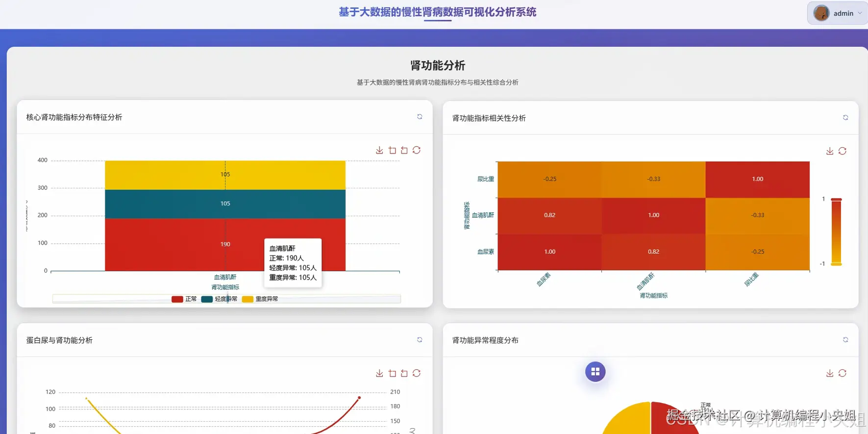
Task: Click heatmap cell 血清肌酐 row 1.00
Action: tap(653, 216)
